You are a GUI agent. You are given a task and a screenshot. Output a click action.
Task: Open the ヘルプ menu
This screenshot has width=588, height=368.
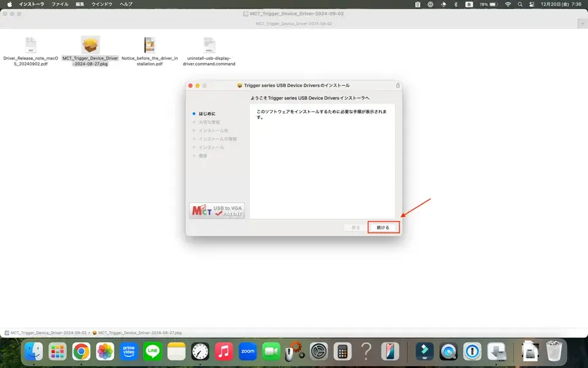(126, 4)
